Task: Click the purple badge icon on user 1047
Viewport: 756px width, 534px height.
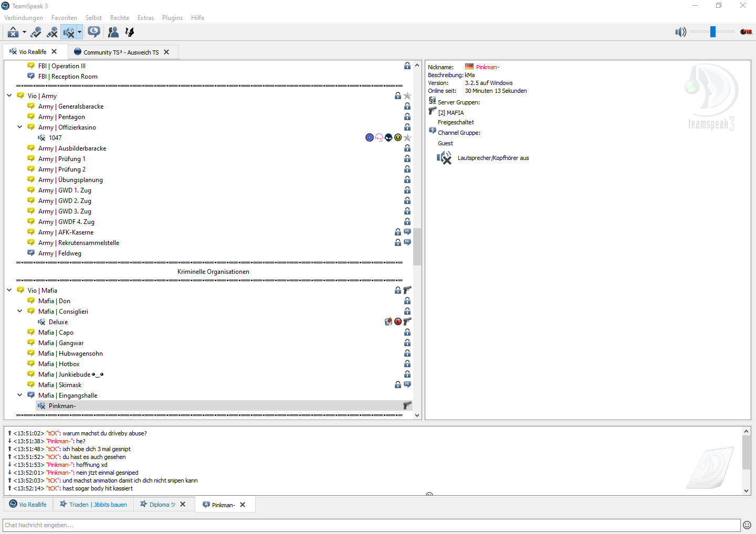Action: coord(370,137)
